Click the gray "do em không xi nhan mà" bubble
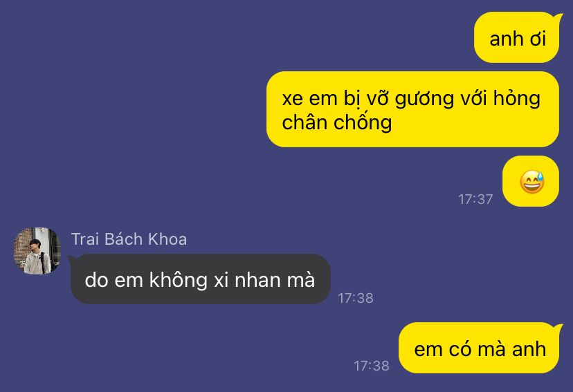Viewport: 573px width, 392px height. [200, 279]
